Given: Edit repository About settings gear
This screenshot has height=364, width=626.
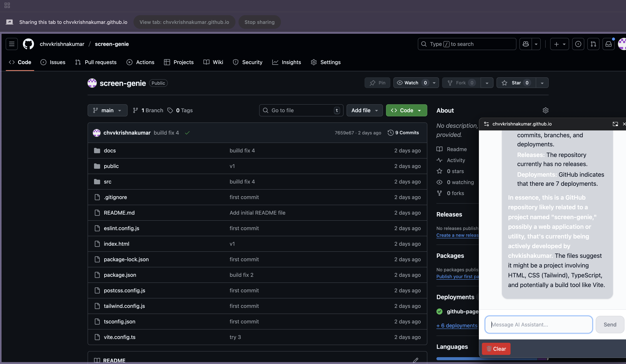Looking at the screenshot, I should (545, 110).
